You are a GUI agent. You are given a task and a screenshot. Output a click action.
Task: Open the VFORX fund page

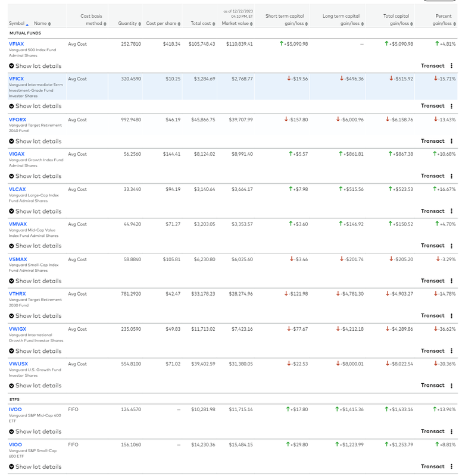pyautogui.click(x=17, y=120)
